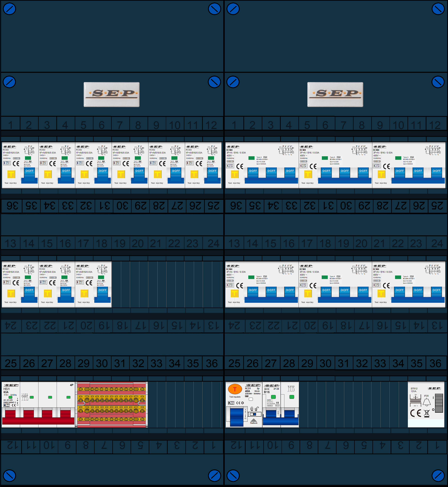Flip O-OFF lever of second RCM2, left middle row
Viewport: 448px width, 487px height.
[x=66, y=294]
